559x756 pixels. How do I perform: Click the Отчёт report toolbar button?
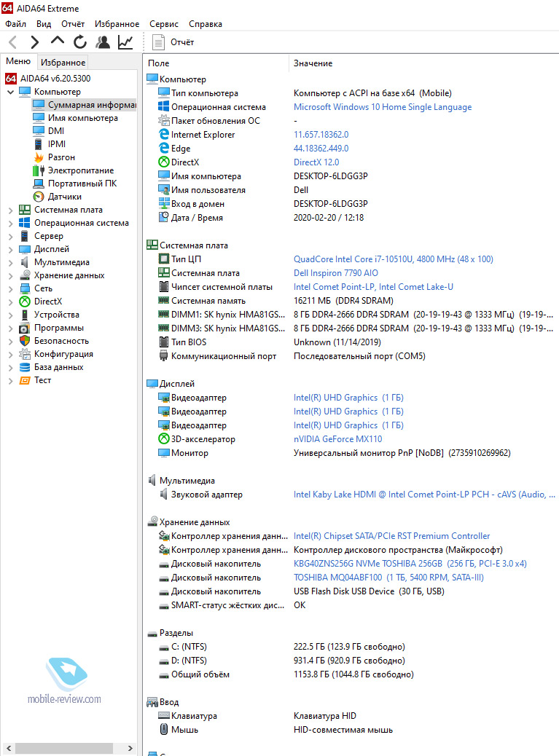pos(173,42)
